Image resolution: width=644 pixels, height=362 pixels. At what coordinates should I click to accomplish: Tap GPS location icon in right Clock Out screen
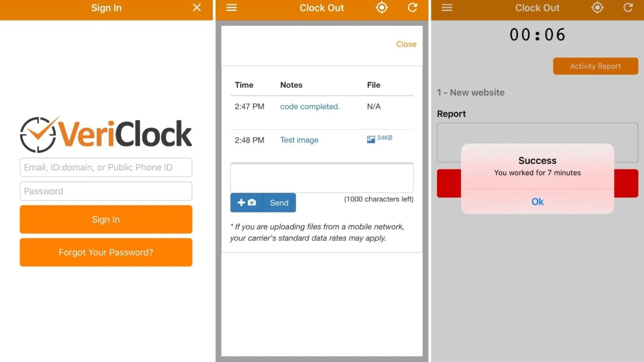[x=597, y=8]
